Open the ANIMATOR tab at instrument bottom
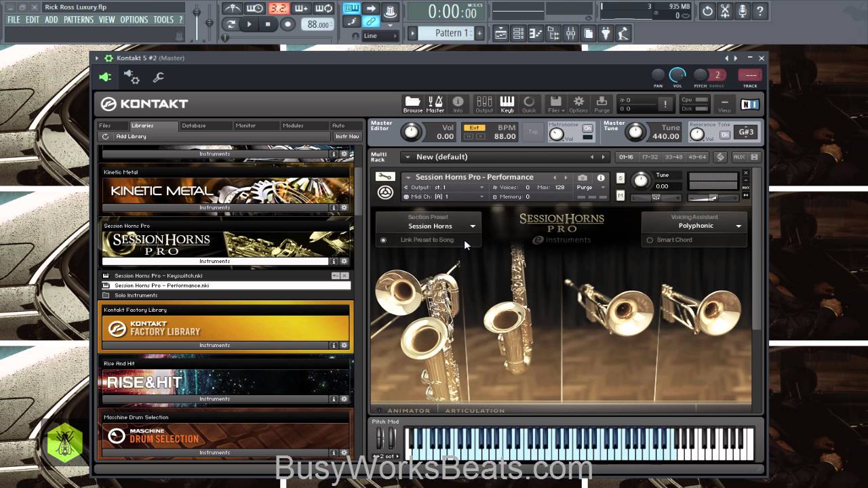The image size is (868, 488). (x=408, y=411)
